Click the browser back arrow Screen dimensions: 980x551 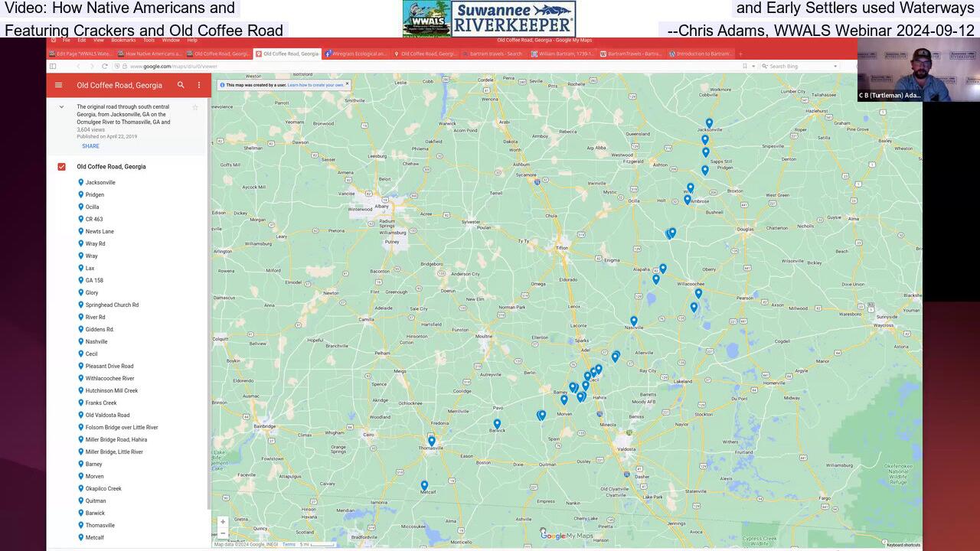[x=77, y=67]
